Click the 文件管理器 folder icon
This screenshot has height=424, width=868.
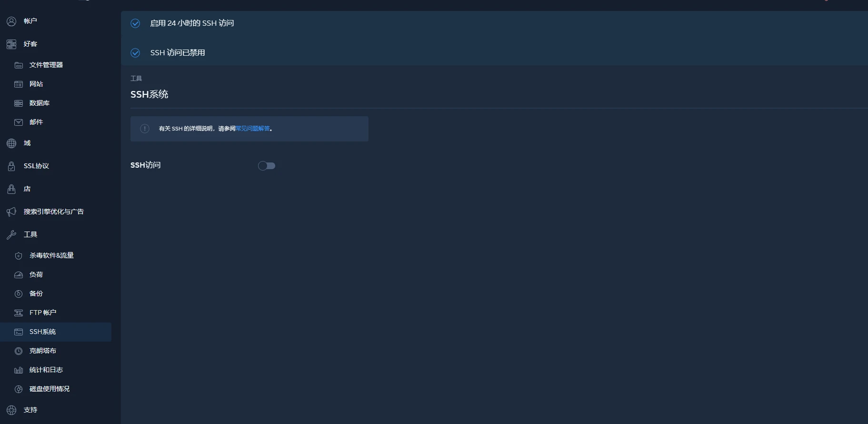19,65
